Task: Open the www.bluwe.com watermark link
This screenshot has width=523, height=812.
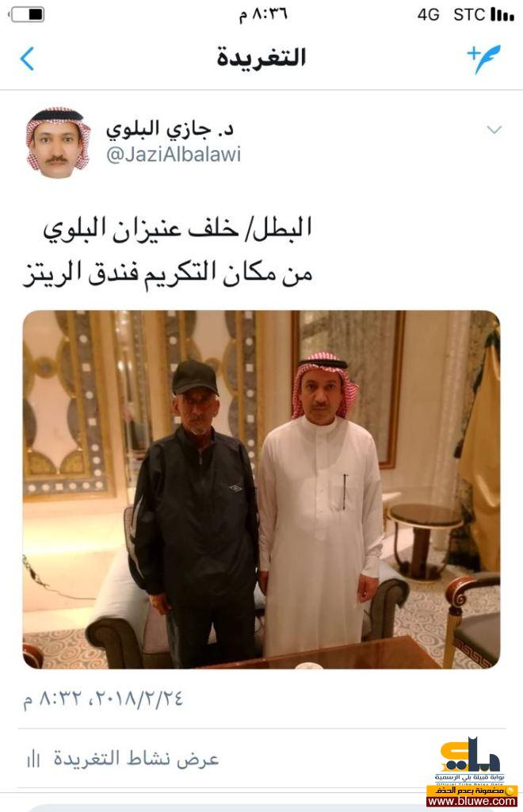Action: click(471, 801)
